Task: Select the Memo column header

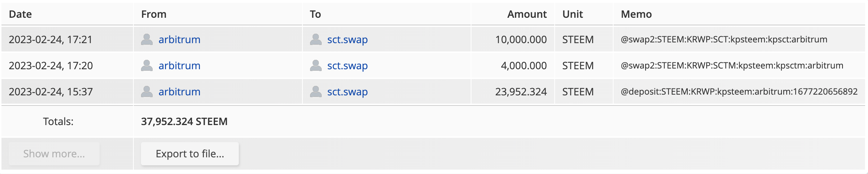Action: tap(636, 14)
